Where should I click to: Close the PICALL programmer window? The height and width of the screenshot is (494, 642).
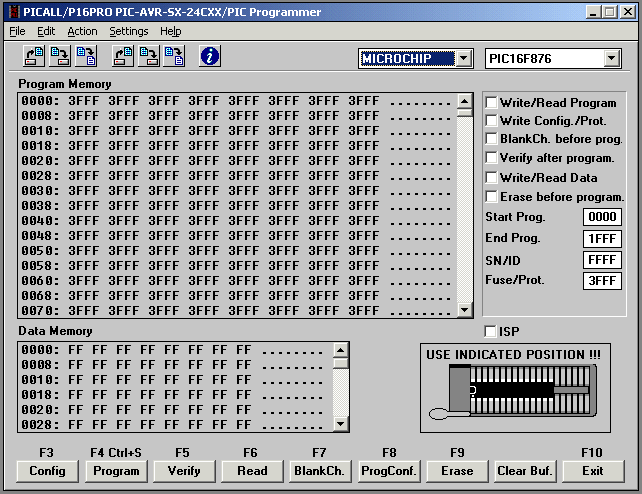[x=628, y=12]
